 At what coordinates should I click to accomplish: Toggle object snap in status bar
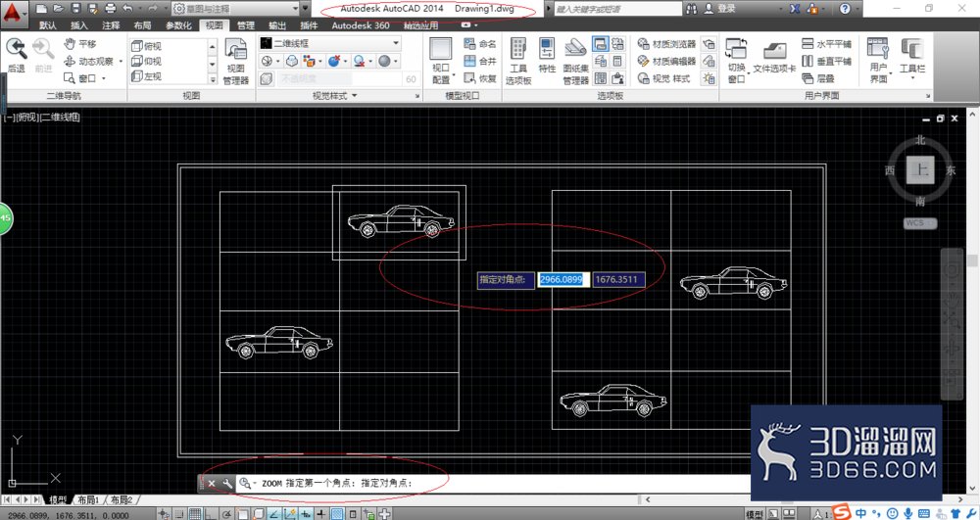pyautogui.click(x=242, y=514)
